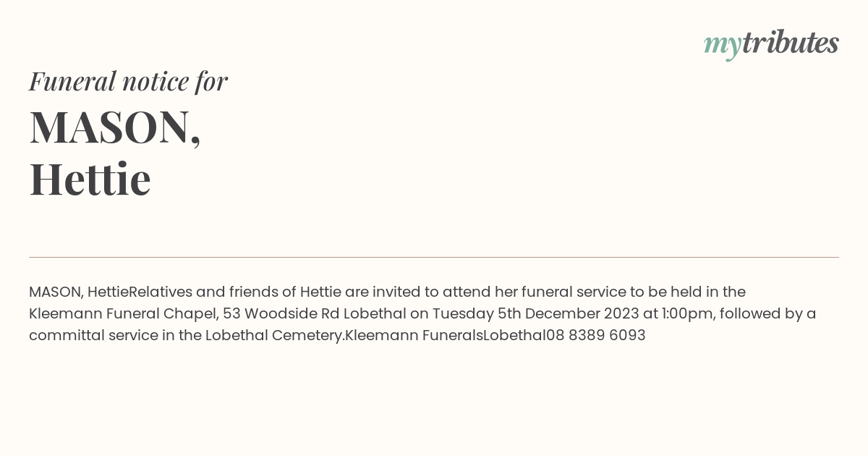The width and height of the screenshot is (868, 456).
Task: Click the words "invited to attend"
Action: click(x=431, y=292)
